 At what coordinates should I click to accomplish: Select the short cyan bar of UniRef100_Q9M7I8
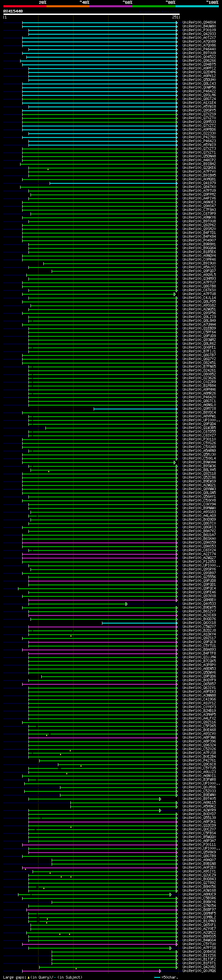click(136, 409)
